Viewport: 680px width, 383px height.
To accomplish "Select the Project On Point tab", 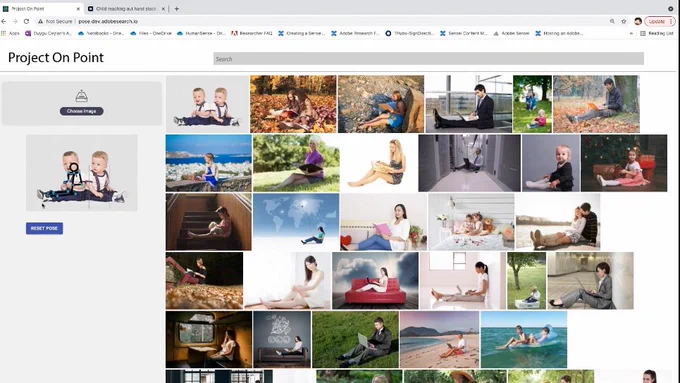I will point(41,9).
